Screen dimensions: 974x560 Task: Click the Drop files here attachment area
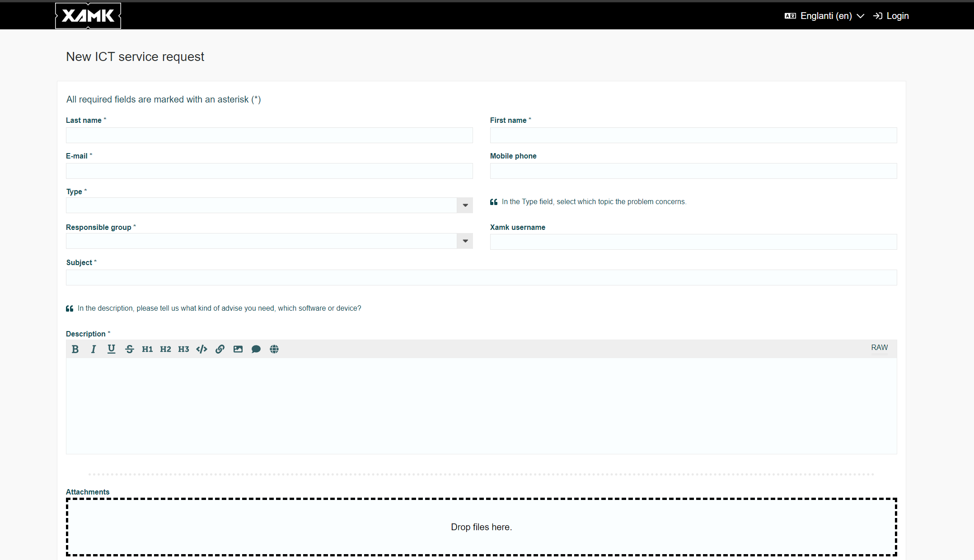(x=481, y=527)
